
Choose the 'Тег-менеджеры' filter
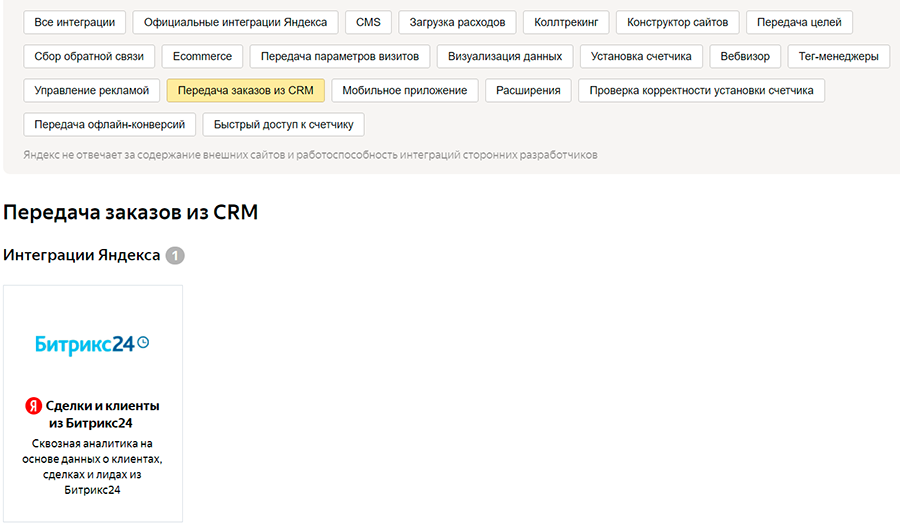[838, 56]
